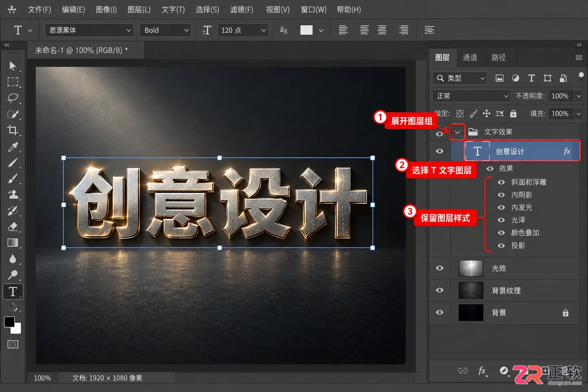Select the Gradient tool
The height and width of the screenshot is (392, 588).
pyautogui.click(x=13, y=243)
